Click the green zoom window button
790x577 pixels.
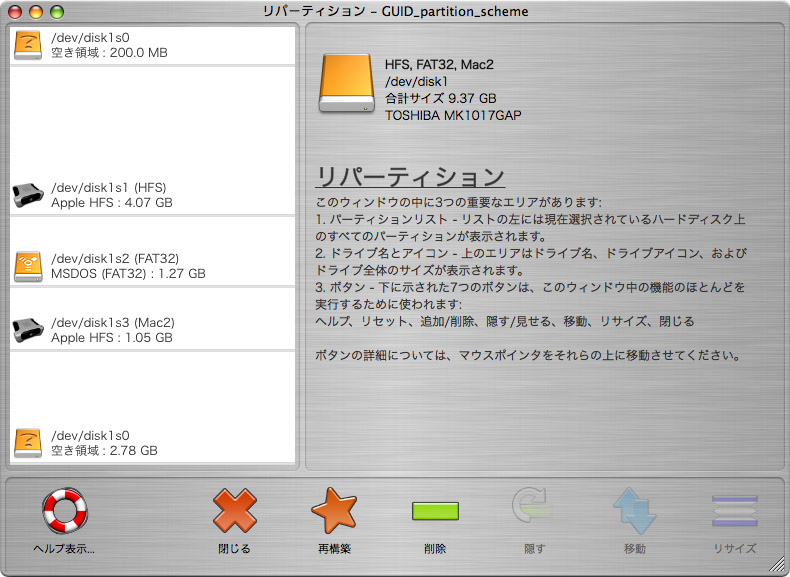pos(57,12)
